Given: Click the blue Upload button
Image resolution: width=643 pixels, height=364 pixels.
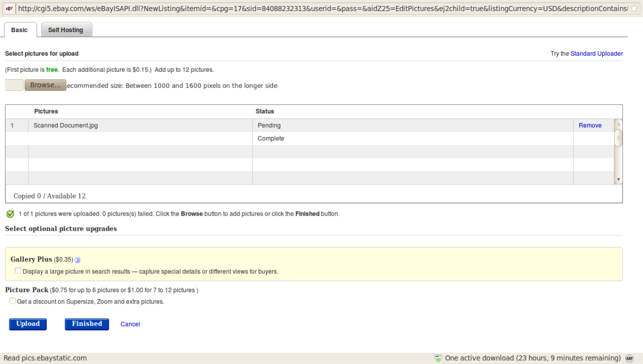Looking at the screenshot, I should (x=28, y=324).
